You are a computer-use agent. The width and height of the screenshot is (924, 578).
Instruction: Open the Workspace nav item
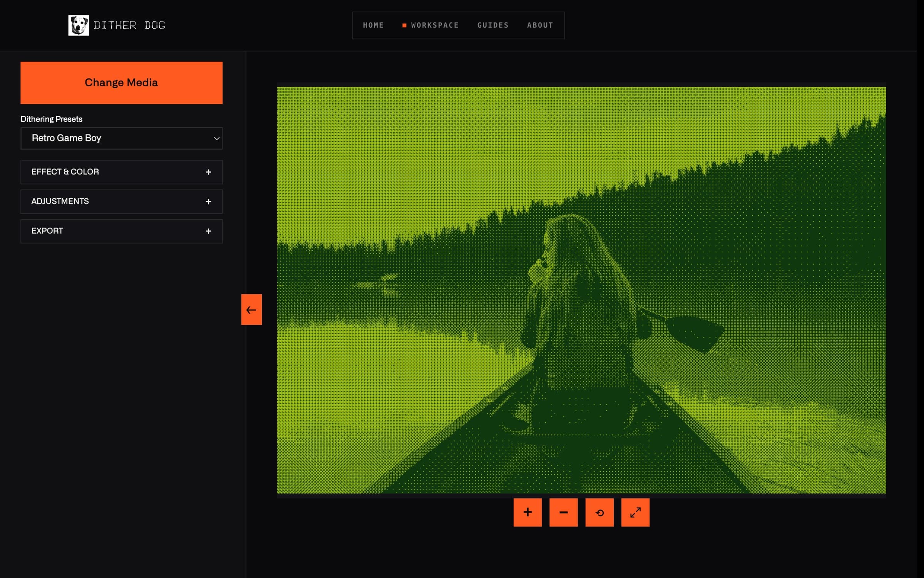point(431,25)
